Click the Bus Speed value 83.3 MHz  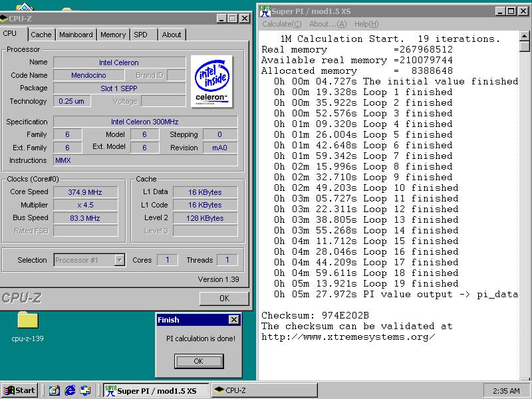click(85, 218)
